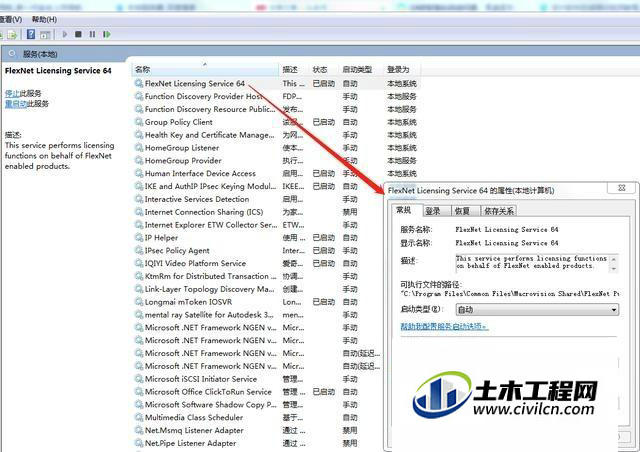Click the gear icon beside Multimedia Class Scheduler
The width and height of the screenshot is (640, 452).
click(139, 417)
